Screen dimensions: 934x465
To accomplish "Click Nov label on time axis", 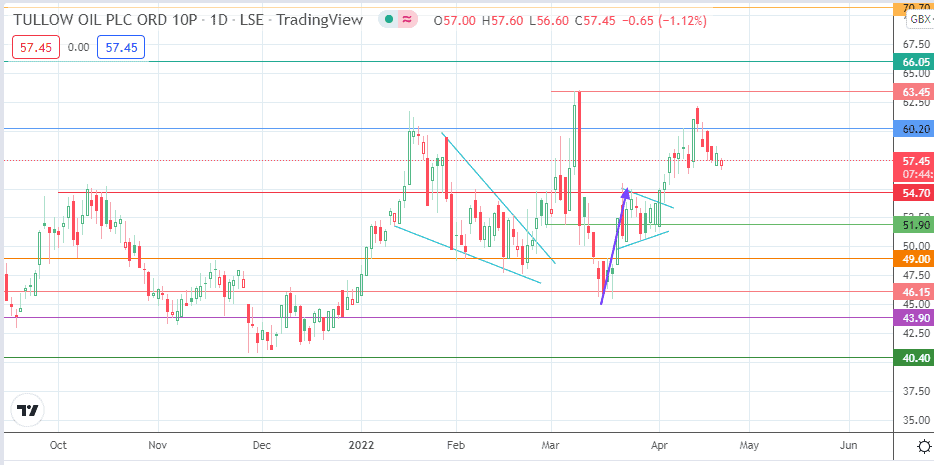I will pos(158,445).
